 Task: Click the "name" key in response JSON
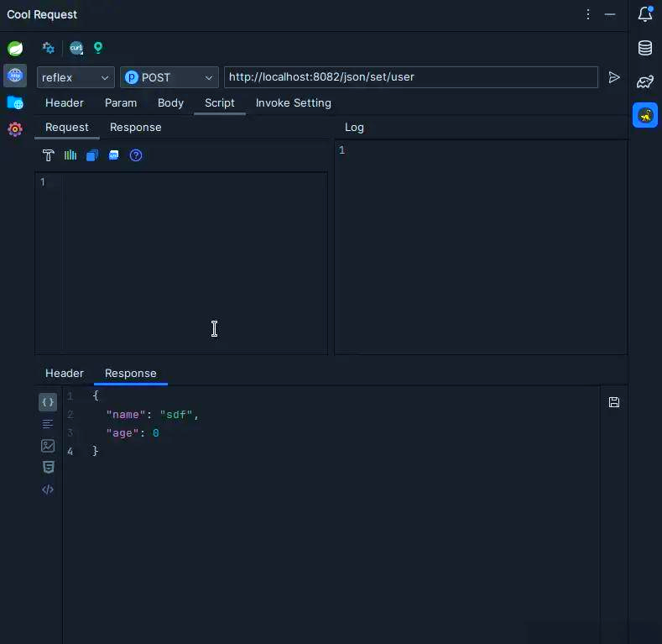point(126,415)
